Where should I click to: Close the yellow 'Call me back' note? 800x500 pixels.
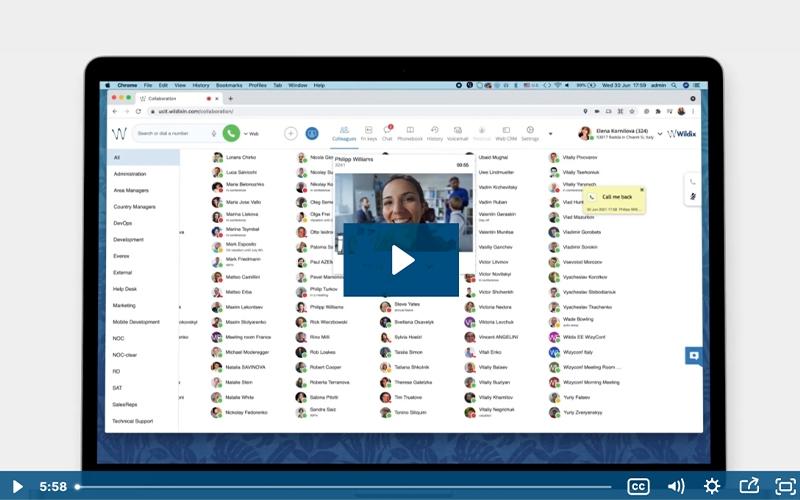[x=642, y=189]
